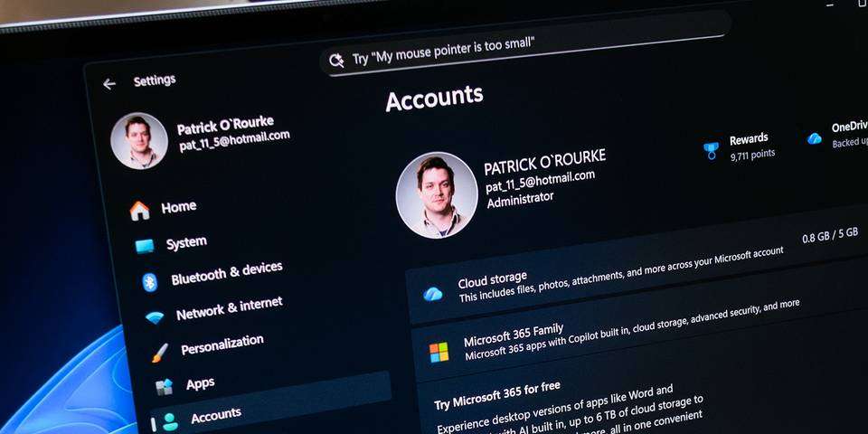Click the Cloud storage cloud icon
The width and height of the screenshot is (868, 434).
(x=434, y=293)
